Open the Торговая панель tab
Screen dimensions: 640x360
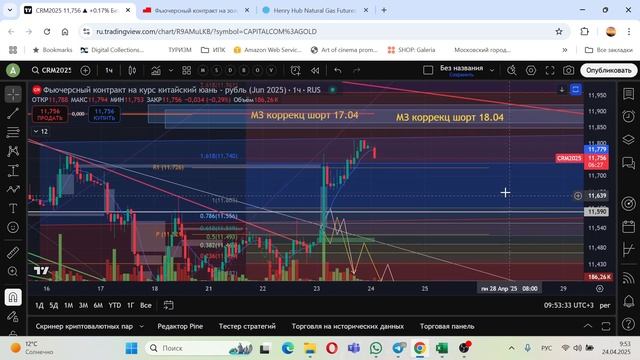[447, 326]
